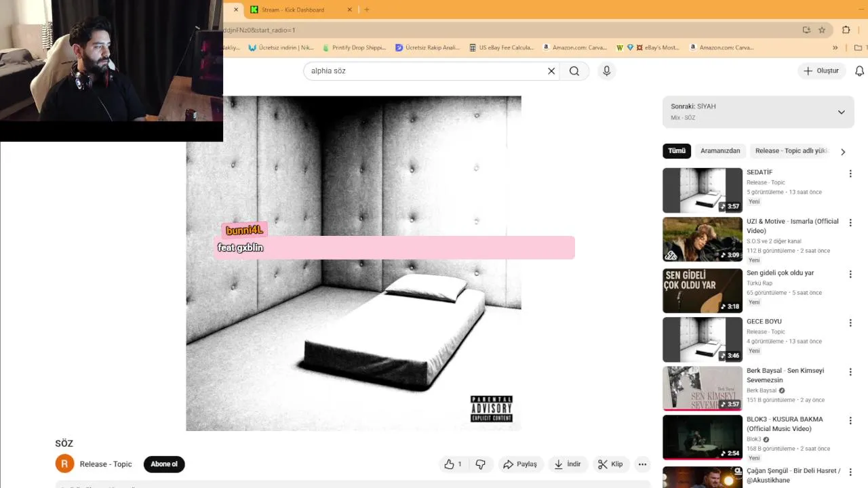Click the install app icon in address bar
This screenshot has width=868, height=488.
coord(806,30)
